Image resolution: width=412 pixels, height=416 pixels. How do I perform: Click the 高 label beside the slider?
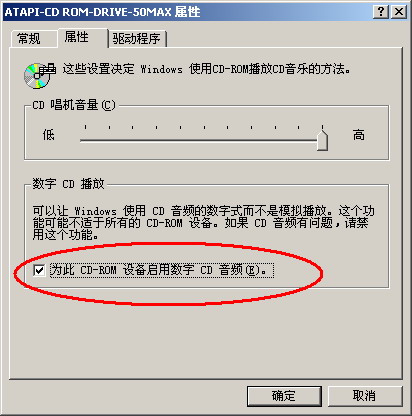tap(359, 135)
